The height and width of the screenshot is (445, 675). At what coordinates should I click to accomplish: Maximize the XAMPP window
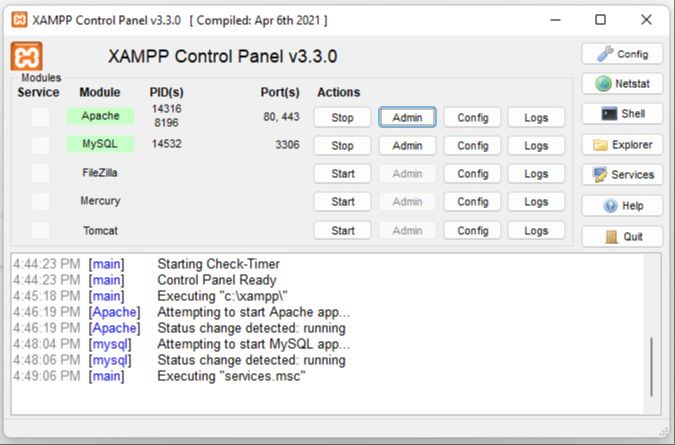(601, 20)
